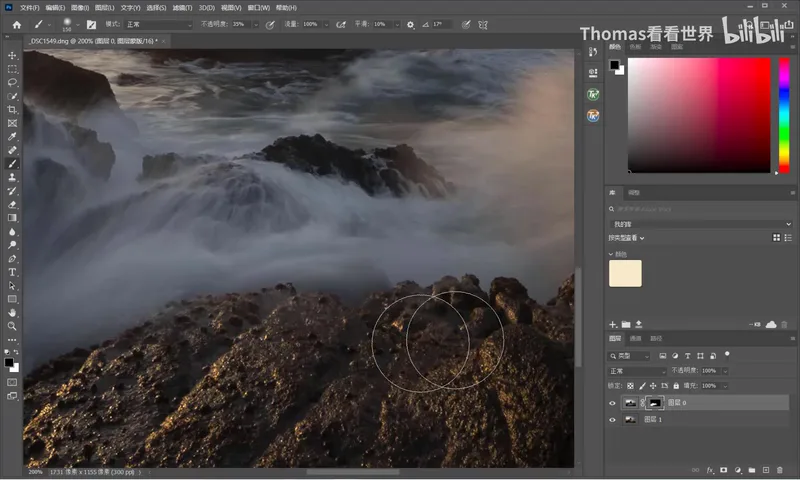Add content plus button in Libraries panel
800x480 pixels.
pyautogui.click(x=613, y=324)
